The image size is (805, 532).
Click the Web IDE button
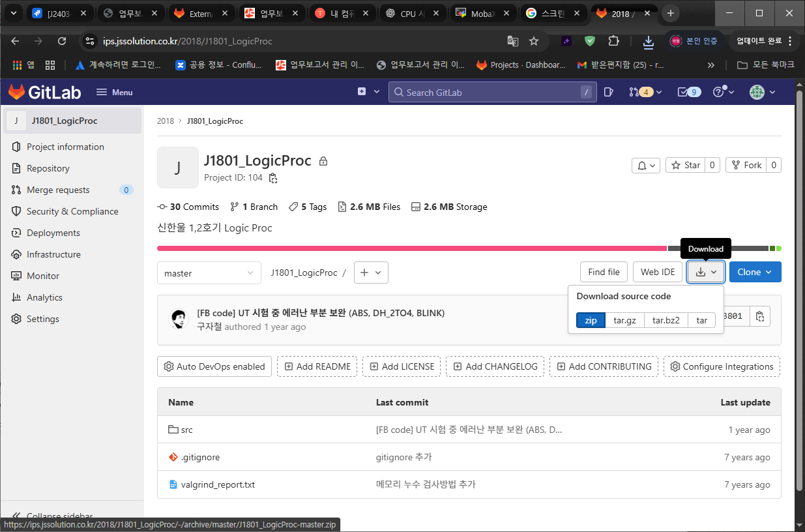(658, 273)
